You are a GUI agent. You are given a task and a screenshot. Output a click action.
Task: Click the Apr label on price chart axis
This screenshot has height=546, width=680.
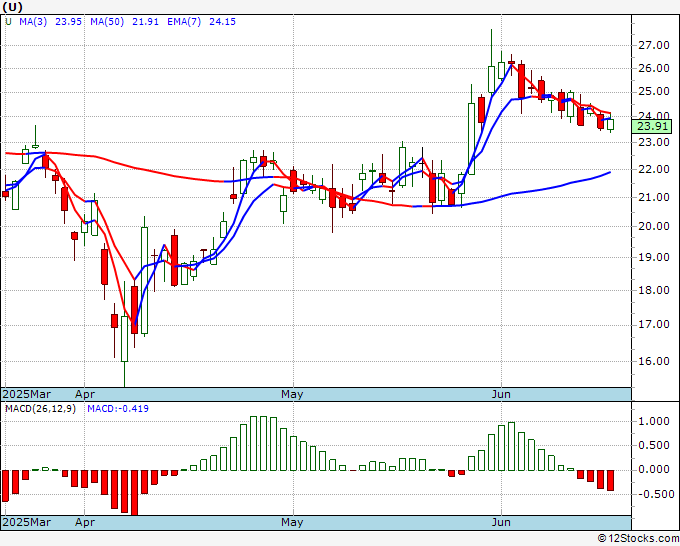[85, 394]
